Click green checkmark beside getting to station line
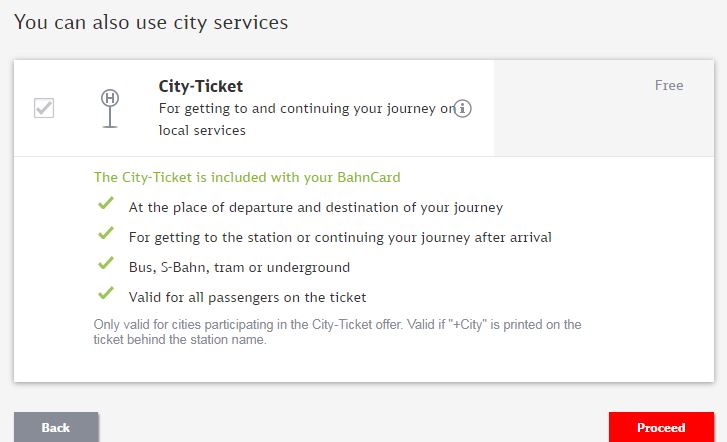 tap(106, 233)
